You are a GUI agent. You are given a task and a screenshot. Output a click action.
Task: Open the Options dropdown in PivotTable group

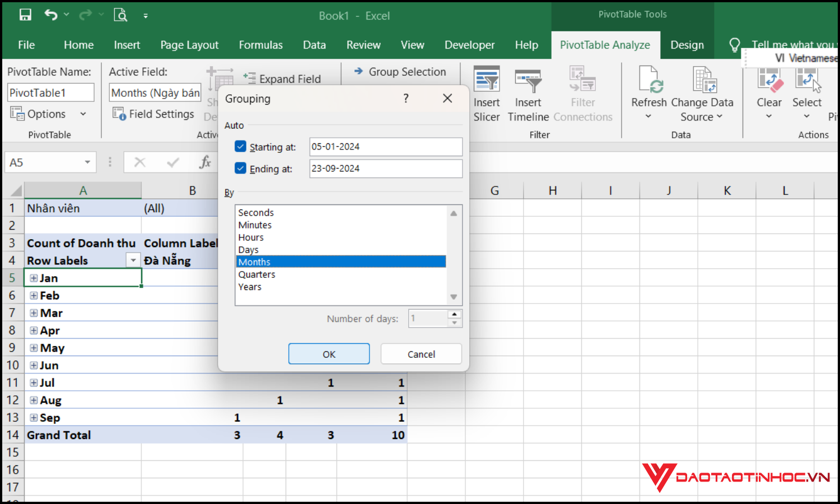coord(83,114)
